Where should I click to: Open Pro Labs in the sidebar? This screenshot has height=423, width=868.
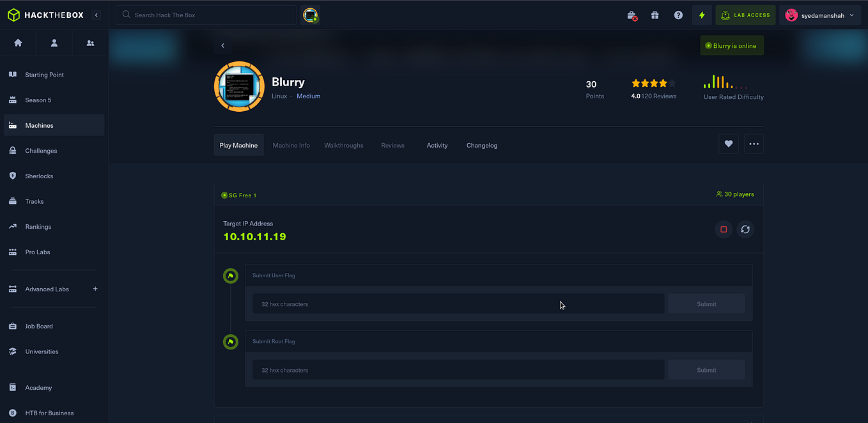click(54, 252)
